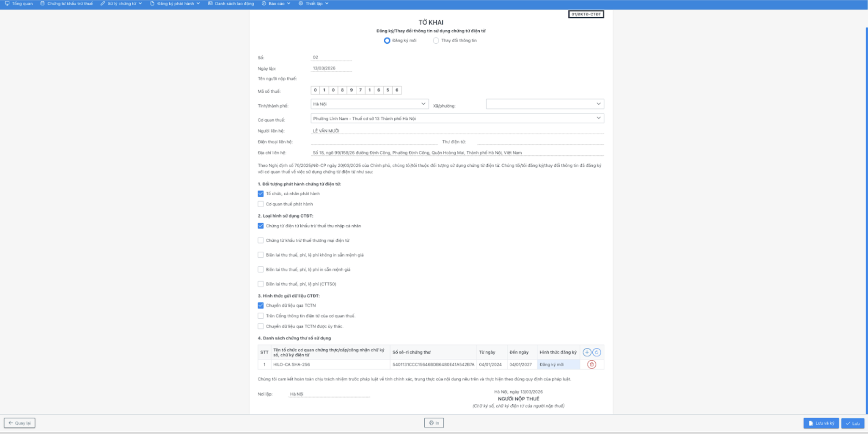
Task: Expand the Xã/phường dropdown
Action: [544, 104]
